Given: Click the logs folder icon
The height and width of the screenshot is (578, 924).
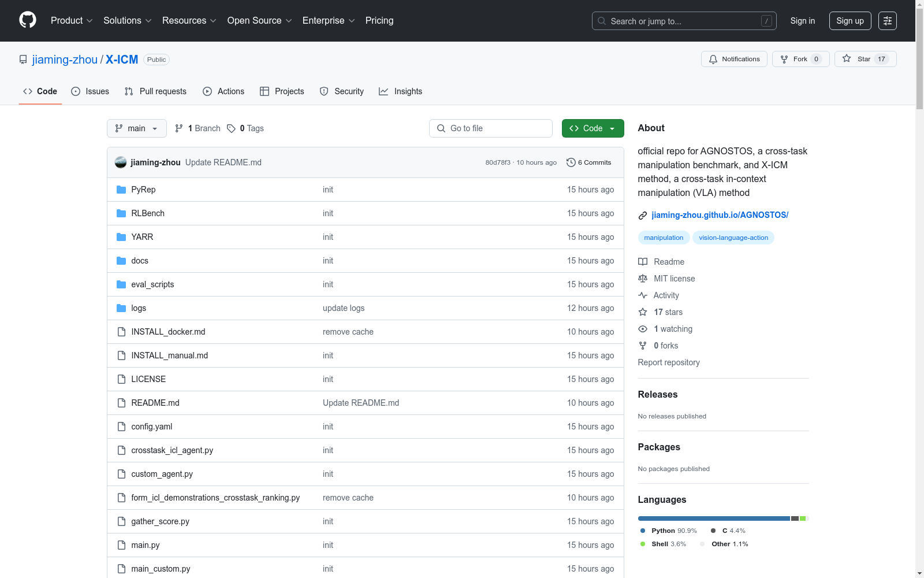Looking at the screenshot, I should pyautogui.click(x=121, y=308).
